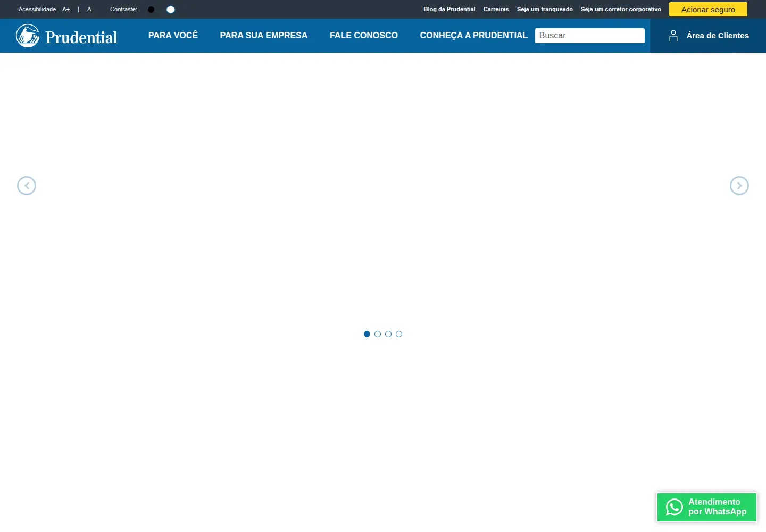Open the Carreiras link
The width and height of the screenshot is (766, 532).
coord(496,9)
